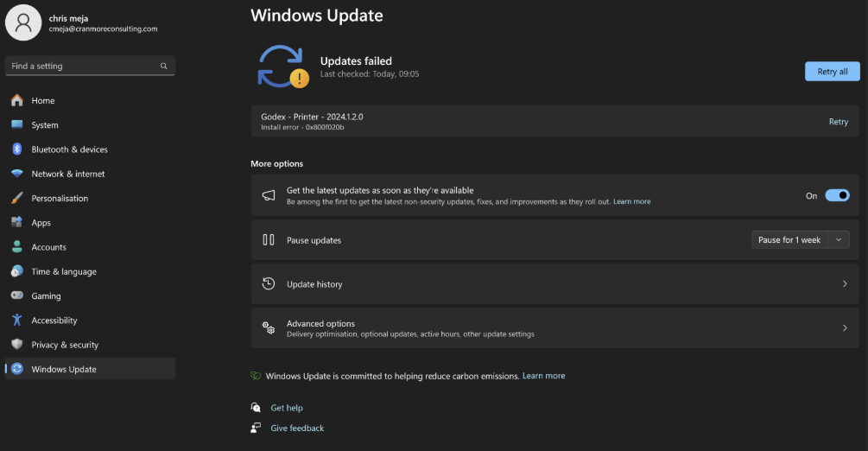Open Learn more about latest updates
The height and width of the screenshot is (451, 868).
click(631, 201)
